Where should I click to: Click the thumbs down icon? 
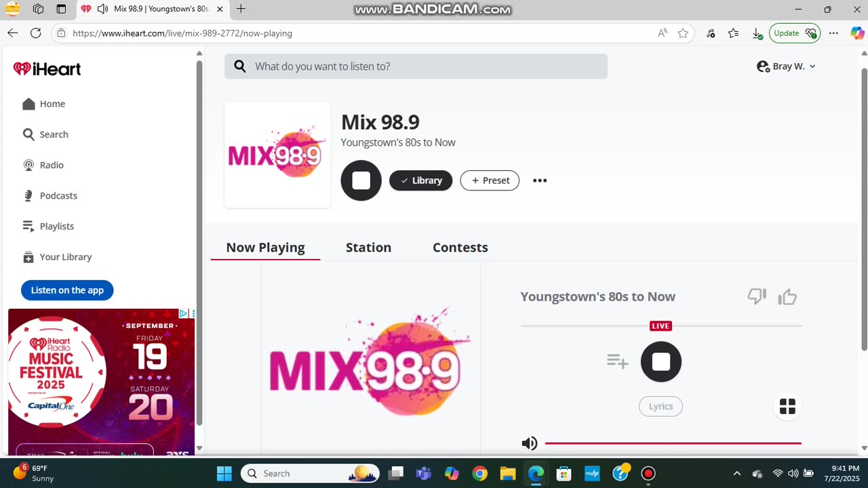pos(757,296)
